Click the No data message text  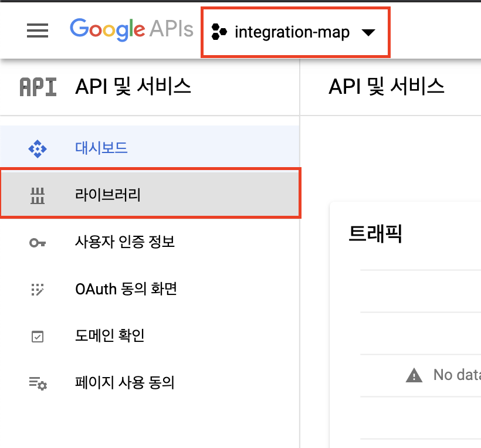[x=457, y=375]
